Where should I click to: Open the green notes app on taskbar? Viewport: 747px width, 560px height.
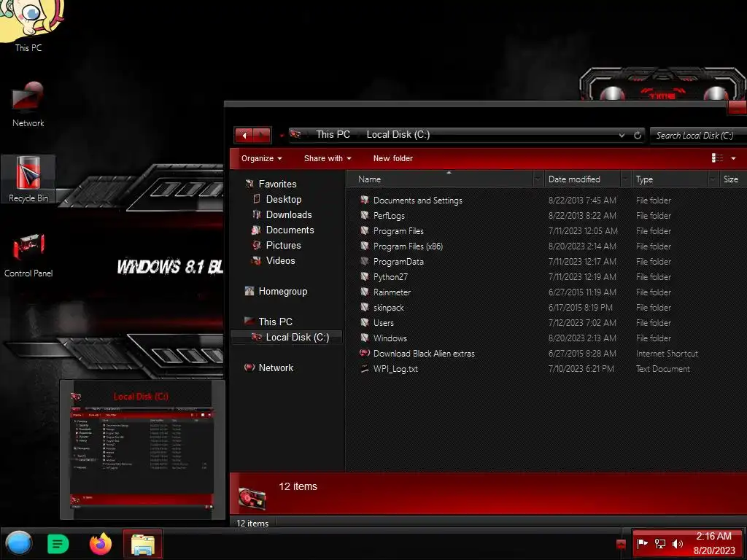(x=58, y=543)
